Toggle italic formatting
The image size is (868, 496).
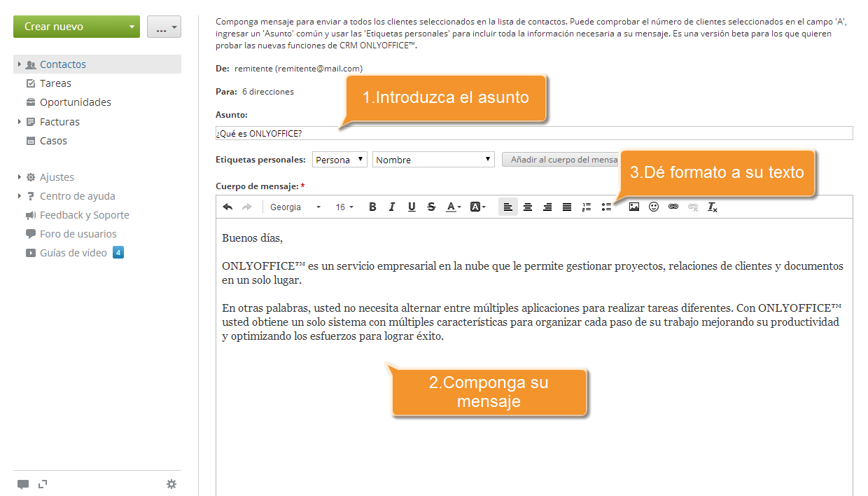(392, 207)
